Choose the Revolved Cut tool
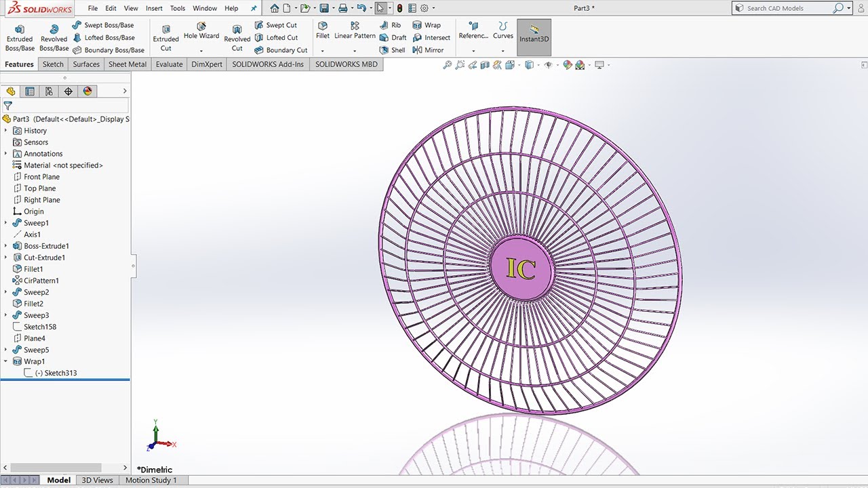The height and width of the screenshot is (488, 868). [237, 39]
